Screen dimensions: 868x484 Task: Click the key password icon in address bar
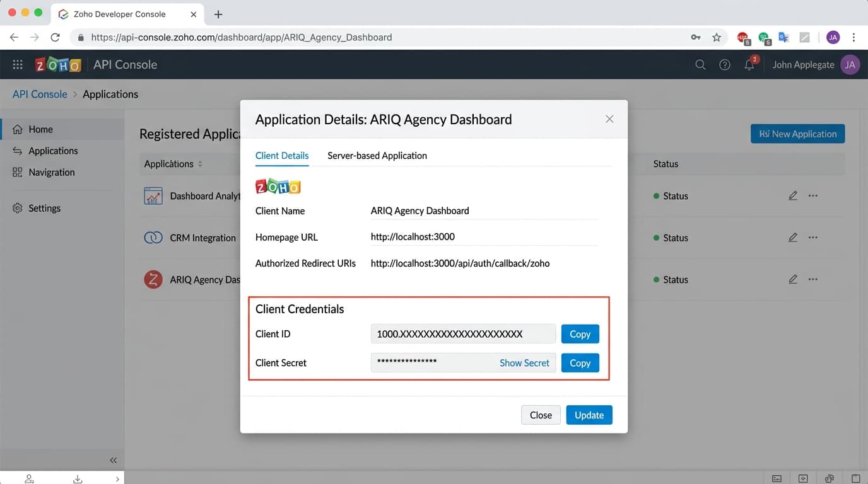click(696, 37)
